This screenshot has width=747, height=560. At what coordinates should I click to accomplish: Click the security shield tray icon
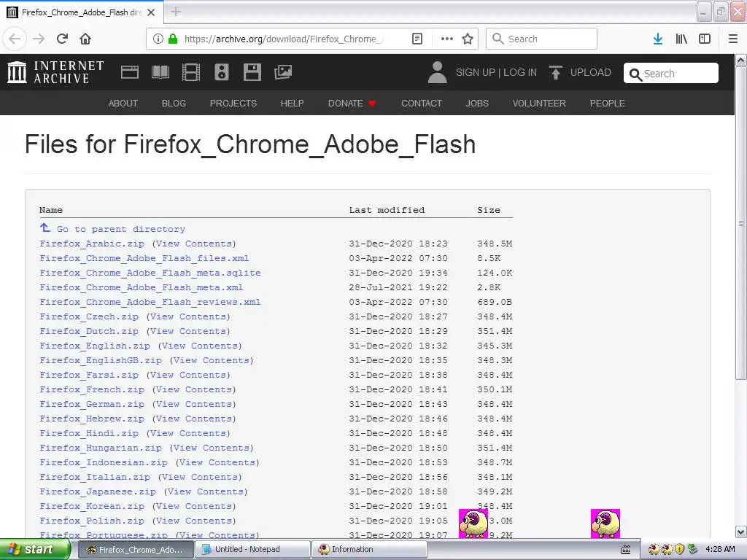pyautogui.click(x=680, y=550)
